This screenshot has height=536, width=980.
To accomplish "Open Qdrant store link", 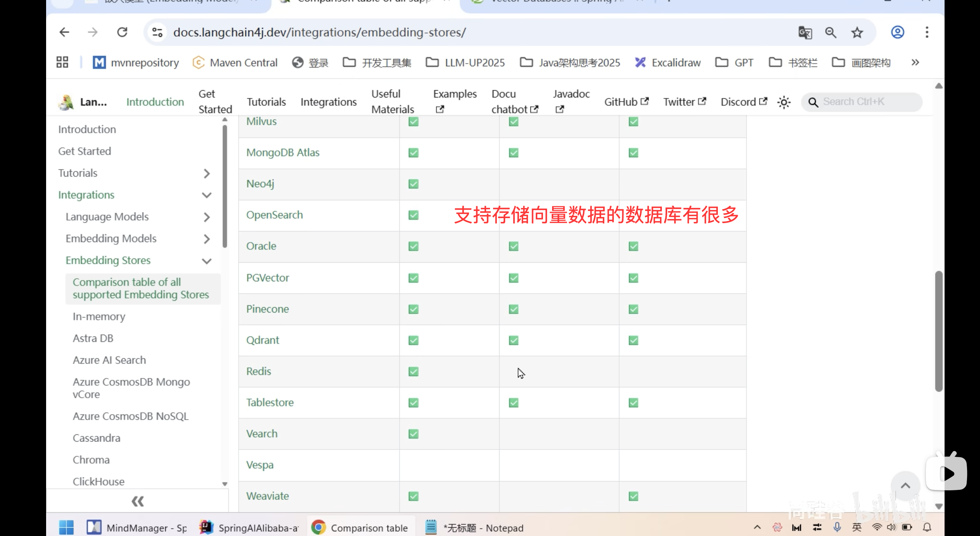I will click(x=263, y=340).
